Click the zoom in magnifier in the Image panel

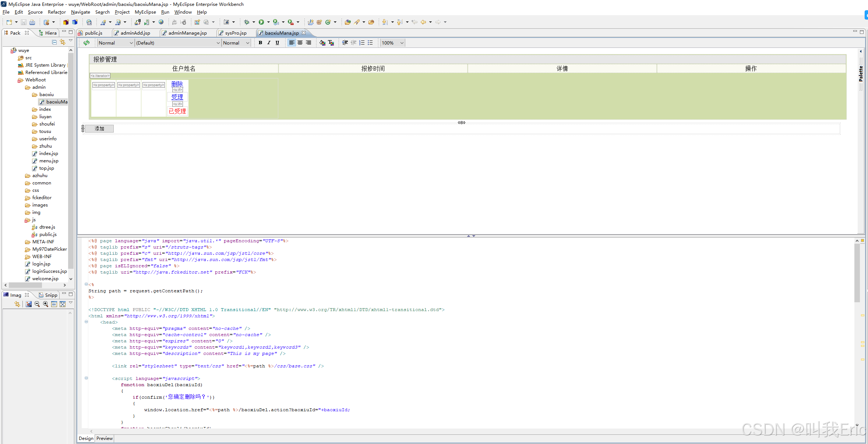point(45,304)
